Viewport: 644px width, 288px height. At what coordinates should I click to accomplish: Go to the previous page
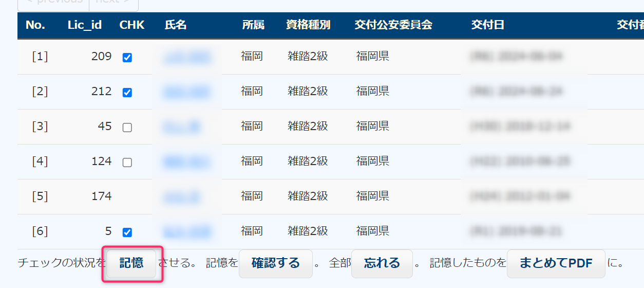pyautogui.click(x=53, y=3)
